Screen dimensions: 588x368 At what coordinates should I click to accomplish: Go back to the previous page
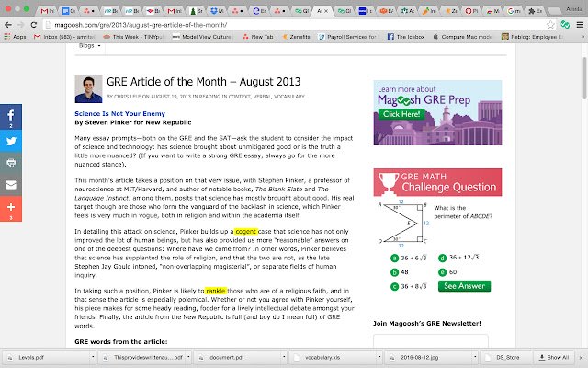8,25
